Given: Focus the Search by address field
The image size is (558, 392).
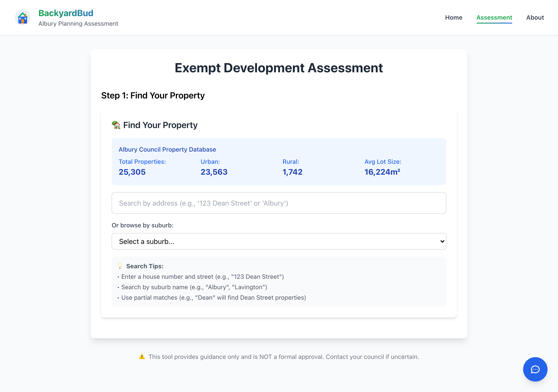Looking at the screenshot, I should 279,203.
